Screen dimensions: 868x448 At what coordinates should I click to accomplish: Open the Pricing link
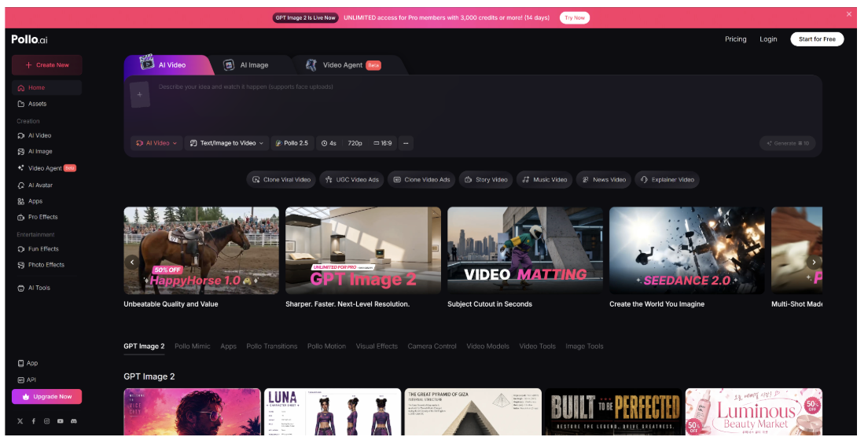point(736,39)
